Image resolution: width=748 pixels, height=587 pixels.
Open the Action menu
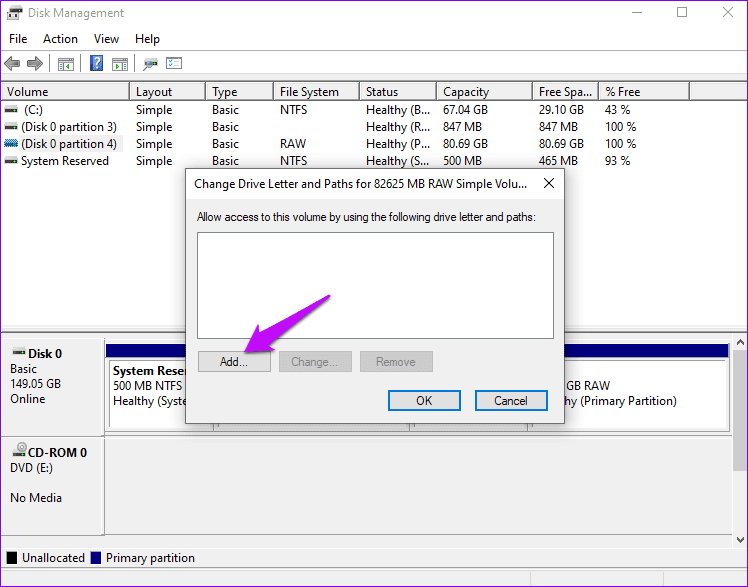[x=60, y=39]
